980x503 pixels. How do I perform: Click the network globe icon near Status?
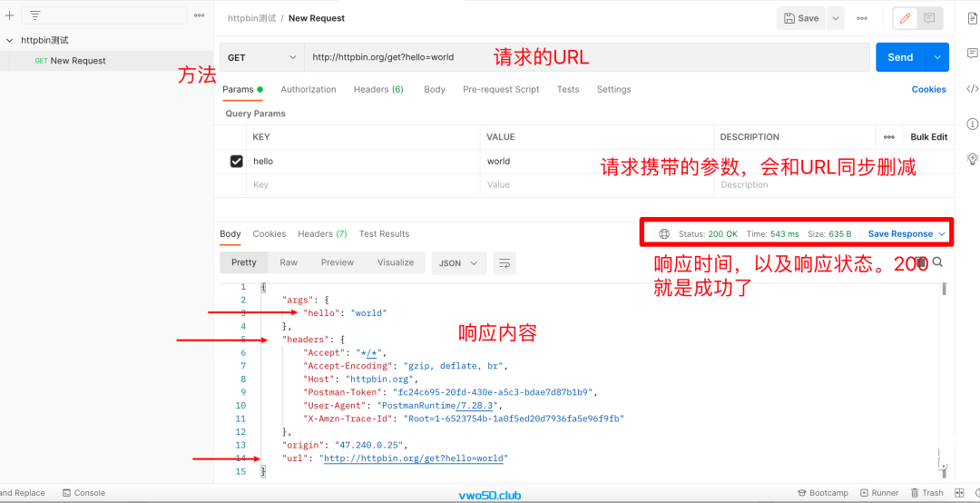pos(663,234)
